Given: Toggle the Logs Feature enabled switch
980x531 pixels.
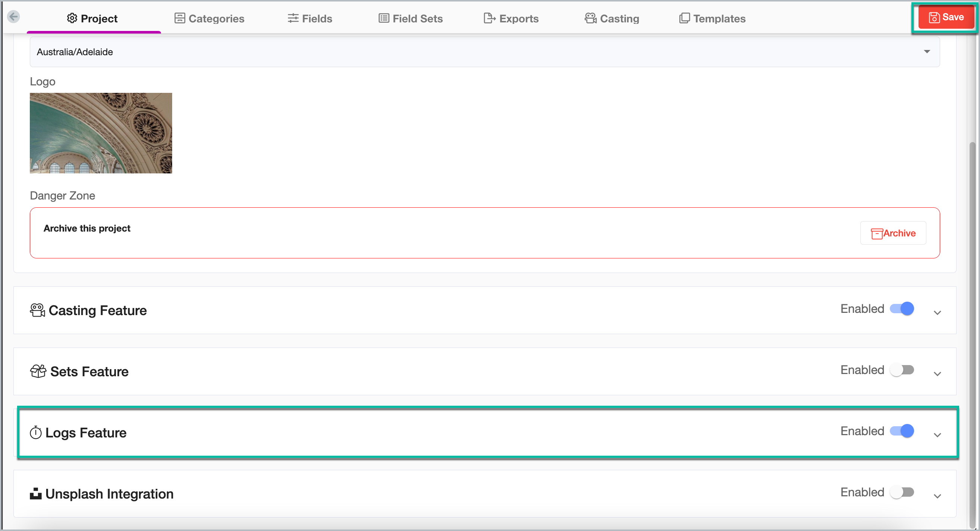Looking at the screenshot, I should coord(902,431).
